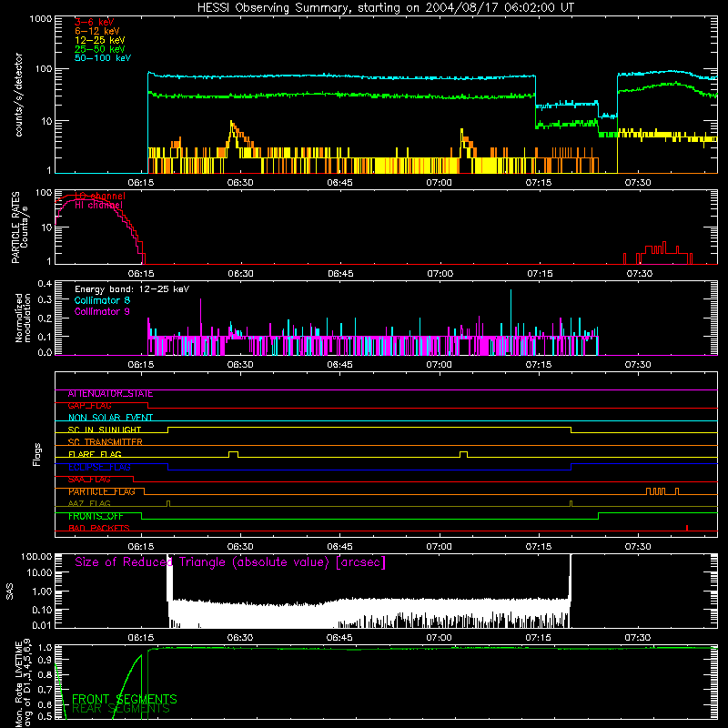Select the 6-12 keV legend label

coord(97,31)
